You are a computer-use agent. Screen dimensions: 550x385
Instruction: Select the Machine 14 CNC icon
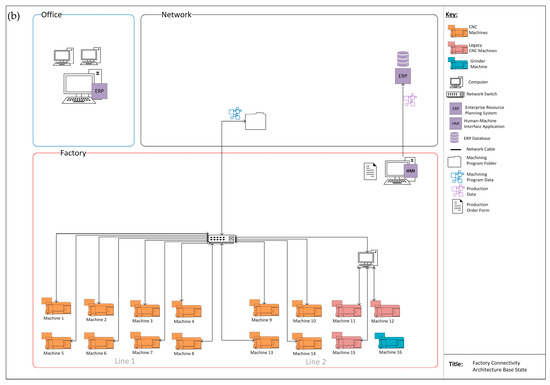307,342
